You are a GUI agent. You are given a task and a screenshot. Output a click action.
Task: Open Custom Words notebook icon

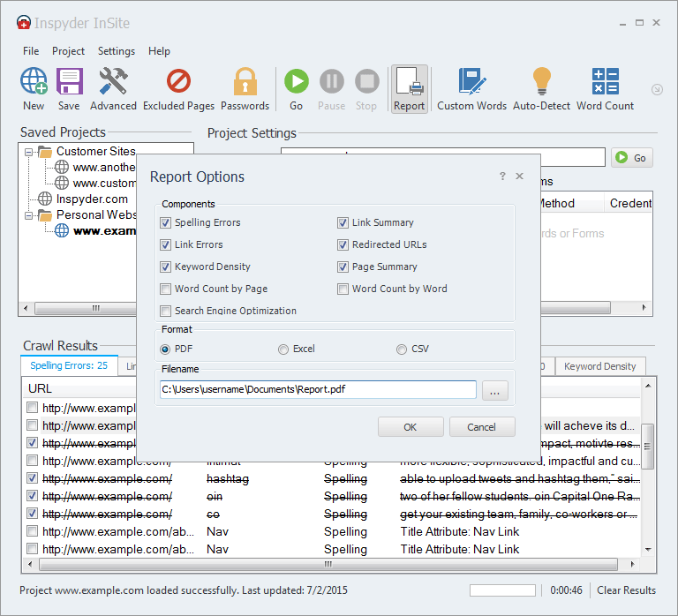point(471,81)
